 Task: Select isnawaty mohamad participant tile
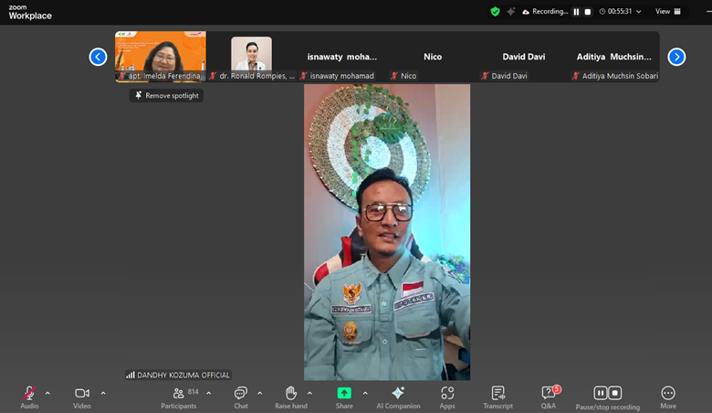(342, 56)
